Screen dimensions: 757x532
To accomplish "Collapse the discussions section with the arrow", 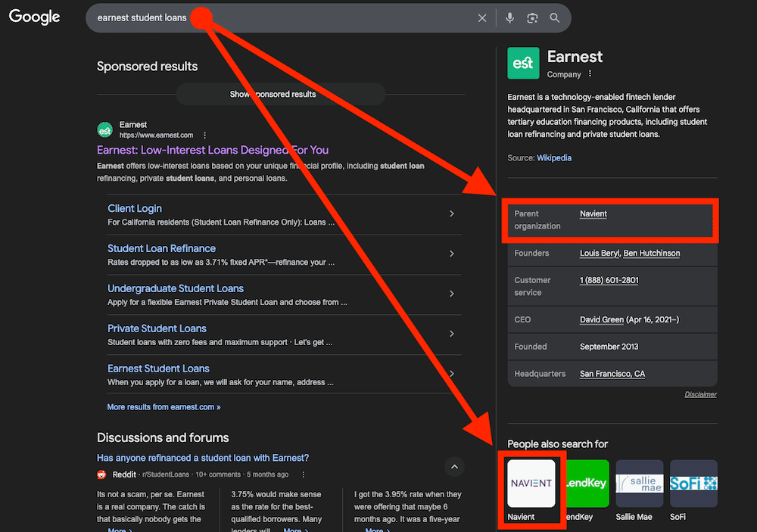I will pos(454,467).
